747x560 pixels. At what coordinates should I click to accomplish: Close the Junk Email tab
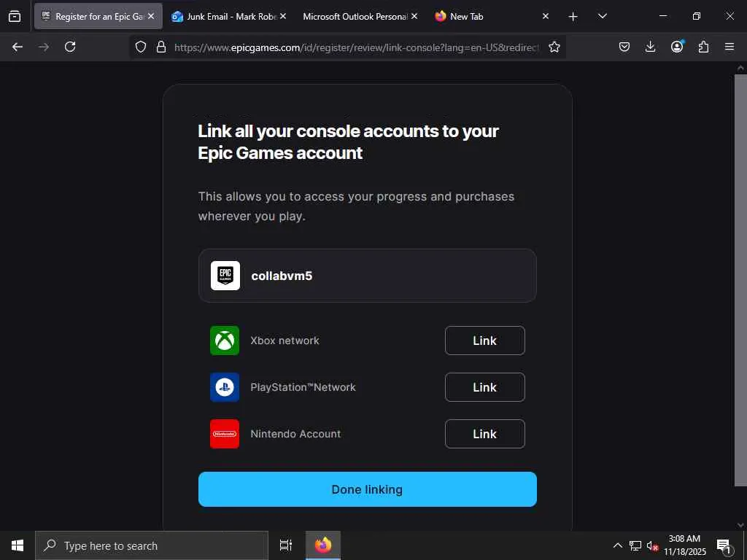point(283,16)
